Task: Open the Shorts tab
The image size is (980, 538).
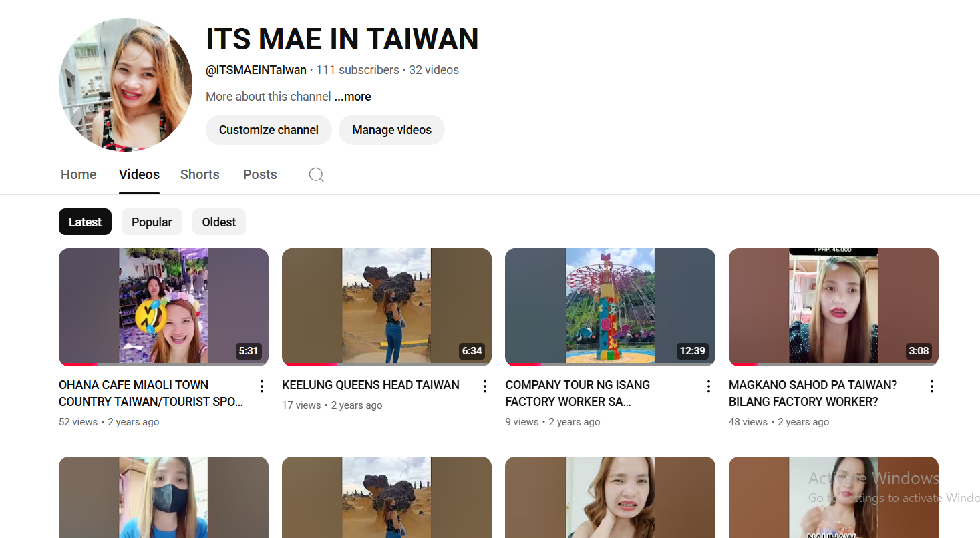Action: pyautogui.click(x=200, y=174)
